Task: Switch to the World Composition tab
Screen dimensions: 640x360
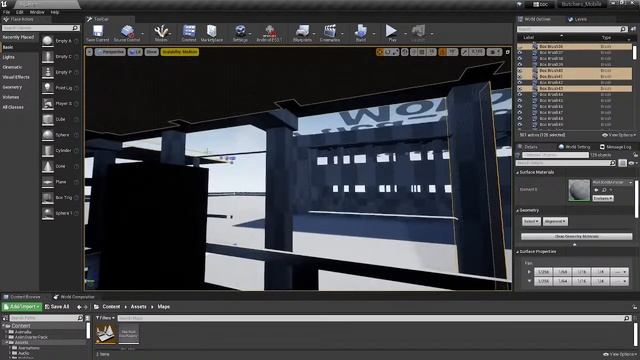Action: [74, 297]
